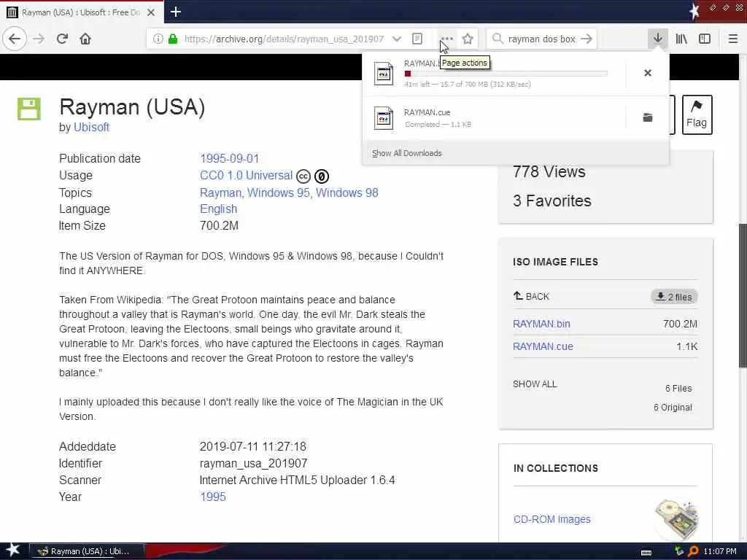
Task: Click the 778 Views statistic
Action: pyautogui.click(x=549, y=171)
